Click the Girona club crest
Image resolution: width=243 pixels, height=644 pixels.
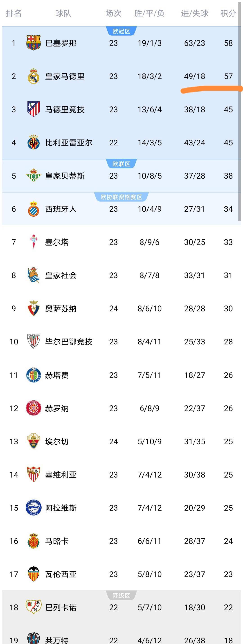(x=34, y=408)
